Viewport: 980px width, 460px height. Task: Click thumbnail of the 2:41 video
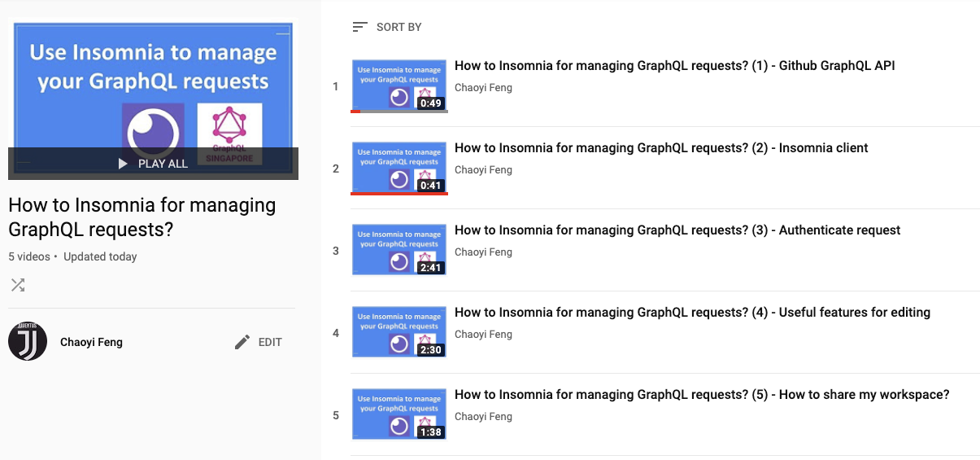click(399, 250)
